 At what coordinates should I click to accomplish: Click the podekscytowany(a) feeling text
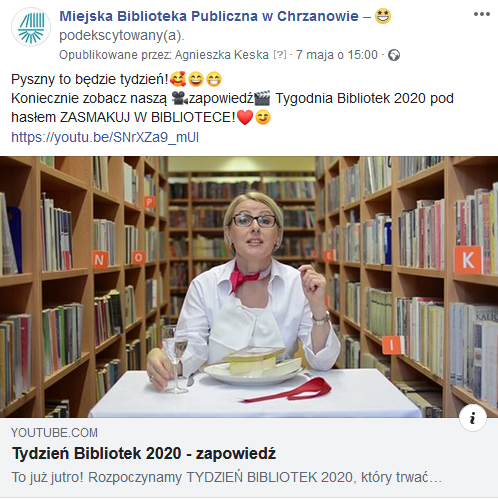122,35
